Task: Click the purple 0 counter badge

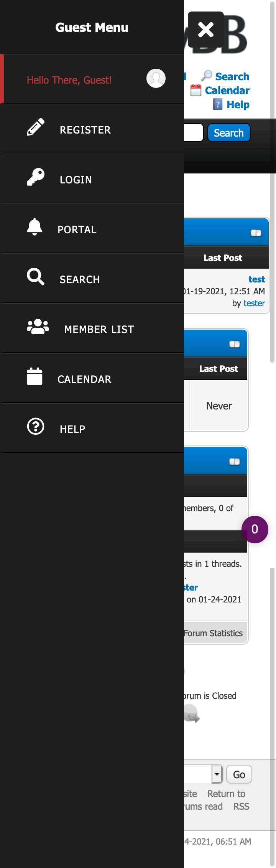Action: tap(255, 530)
